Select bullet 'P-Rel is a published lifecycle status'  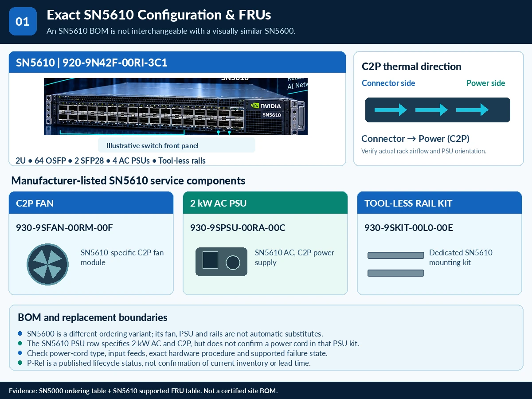coord(169,363)
